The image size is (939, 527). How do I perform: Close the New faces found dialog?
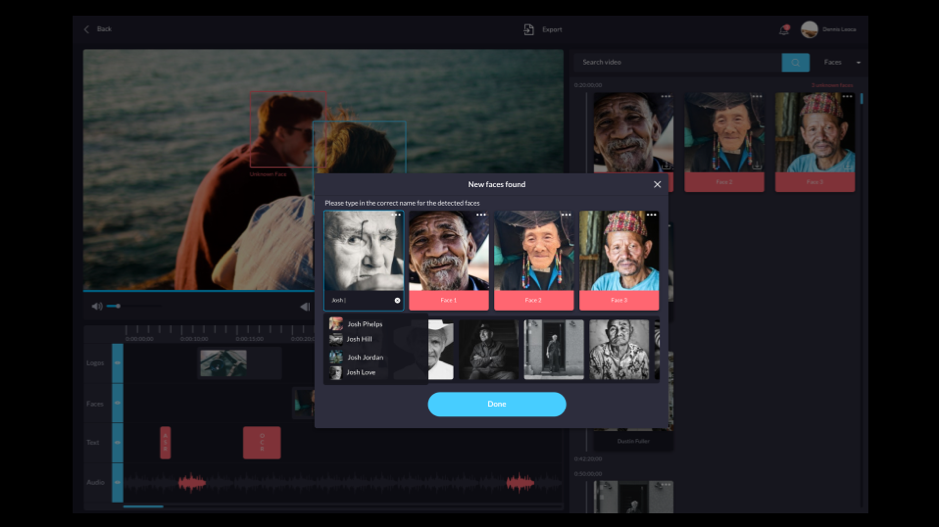coord(657,184)
